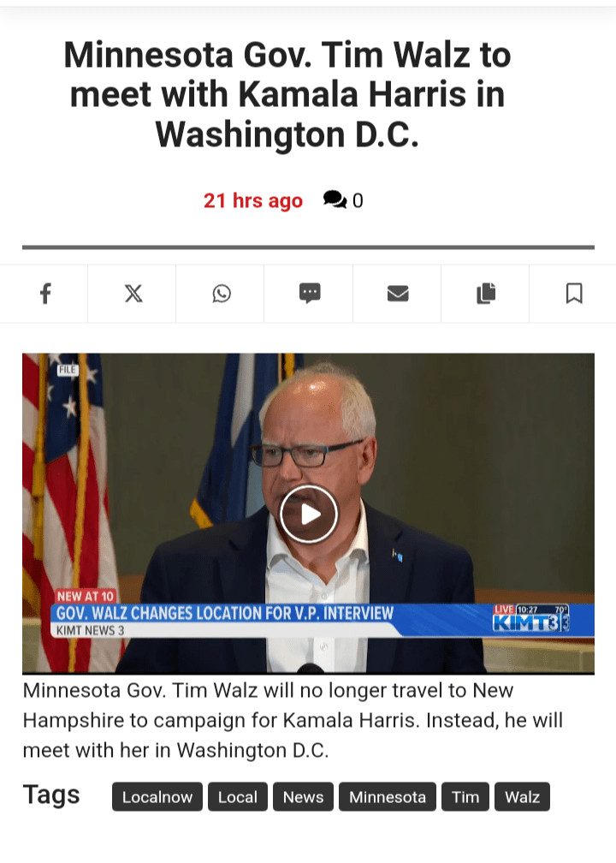Image resolution: width=616 pixels, height=863 pixels.
Task: Open the Localnow tag
Action: click(x=157, y=796)
